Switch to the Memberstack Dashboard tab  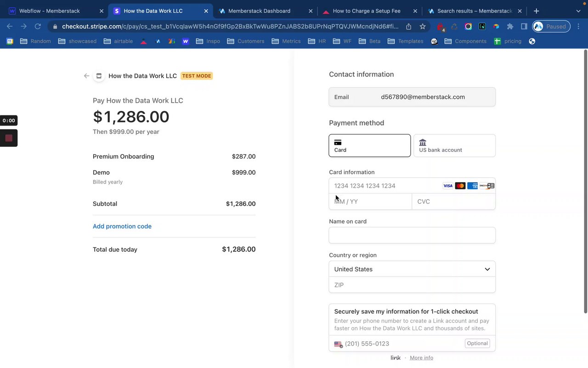[259, 11]
